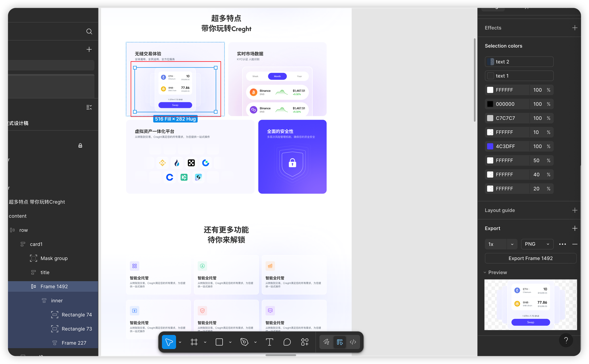Toggle the lock icon on layer
Screen dimensions: 589x364
click(80, 145)
